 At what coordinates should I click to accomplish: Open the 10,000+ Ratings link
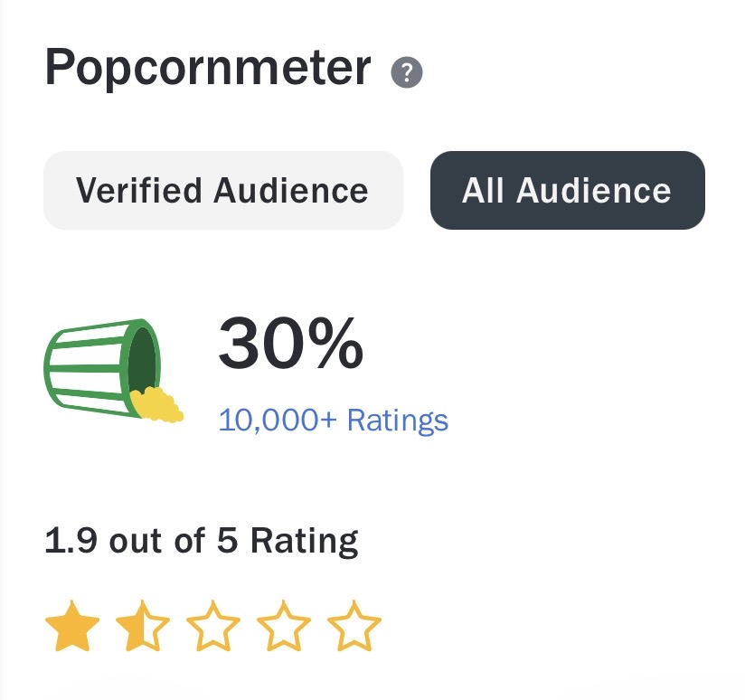pos(333,421)
